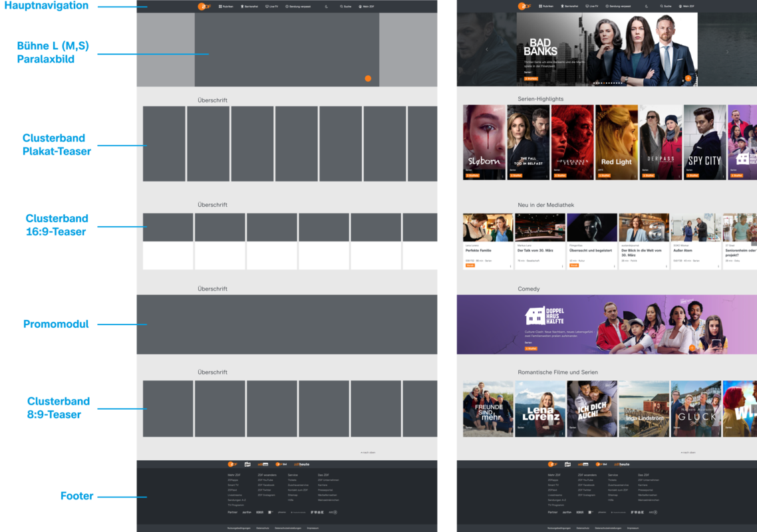Open the info icon on the Sløborn teaser
The image size is (757, 532).
[503, 176]
